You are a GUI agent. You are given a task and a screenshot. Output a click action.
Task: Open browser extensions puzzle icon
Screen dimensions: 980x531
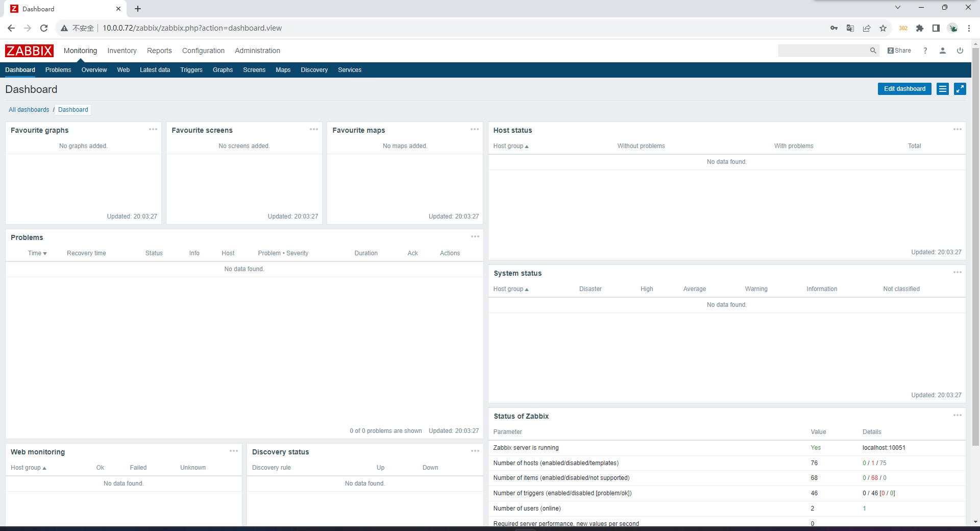tap(920, 28)
